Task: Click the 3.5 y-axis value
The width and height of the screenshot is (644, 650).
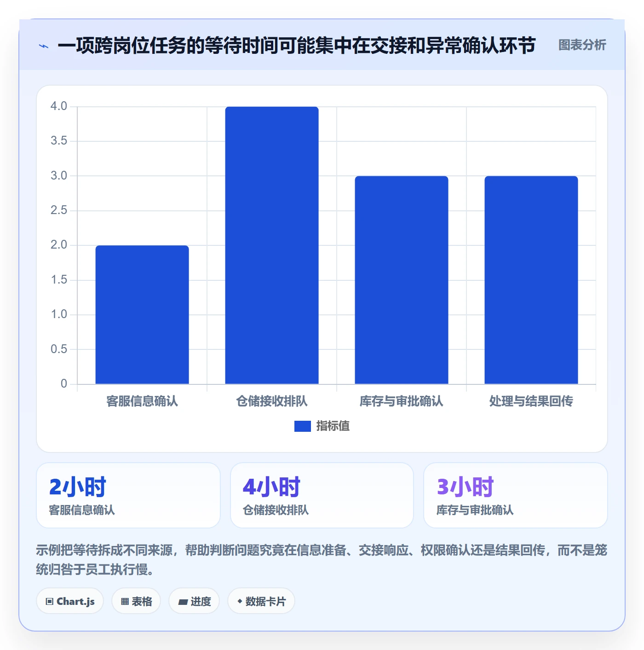Action: pyautogui.click(x=59, y=141)
